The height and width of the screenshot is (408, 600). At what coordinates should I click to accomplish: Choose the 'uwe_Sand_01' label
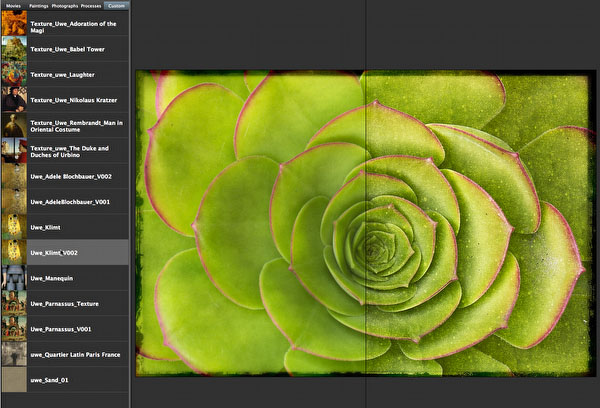pyautogui.click(x=49, y=380)
